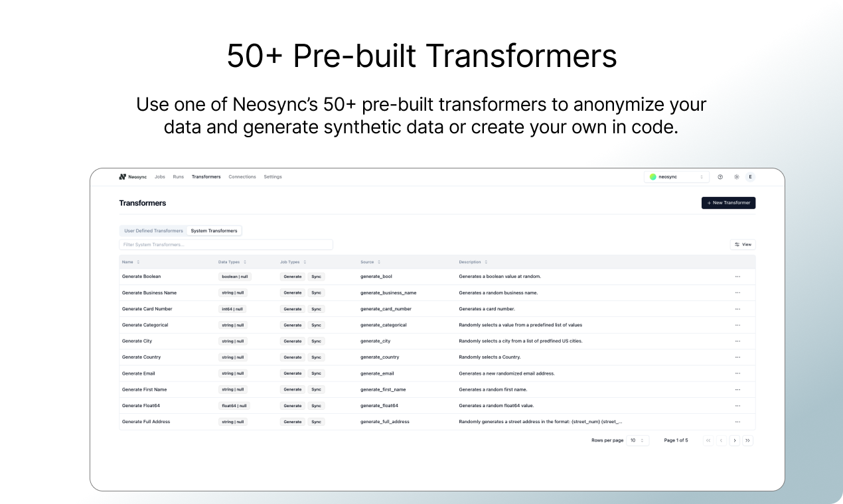Open row actions for Generate Boolean
Viewport: 843px width, 504px height.
tap(737, 277)
